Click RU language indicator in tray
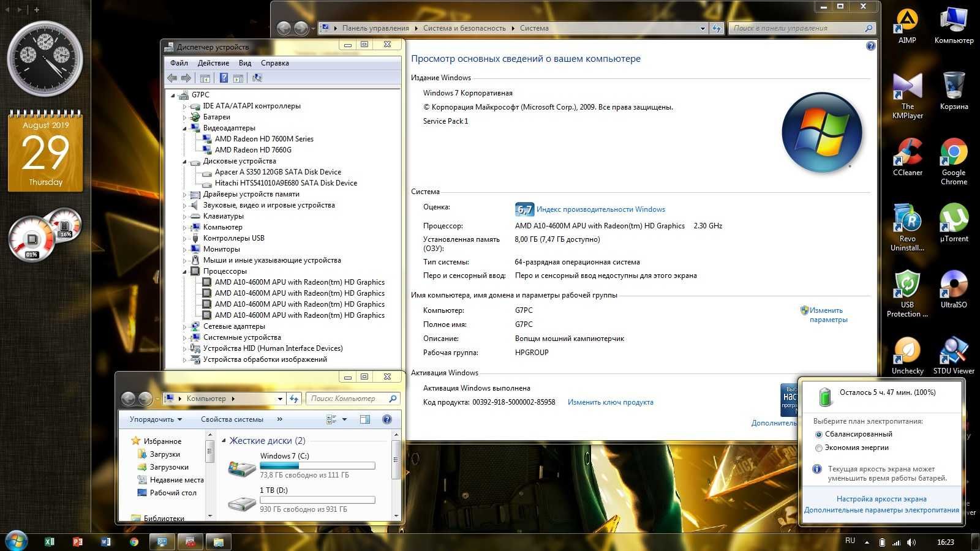Viewport: 980px width, 551px height. pos(850,541)
